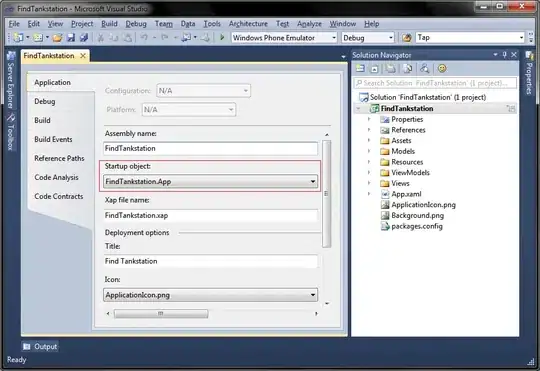540x371 pixels.
Task: Click the Save floppy disk icon
Action: (x=71, y=38)
